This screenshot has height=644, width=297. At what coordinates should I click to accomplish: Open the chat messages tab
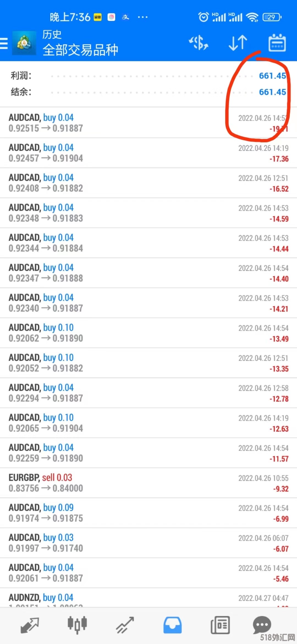[262, 625]
